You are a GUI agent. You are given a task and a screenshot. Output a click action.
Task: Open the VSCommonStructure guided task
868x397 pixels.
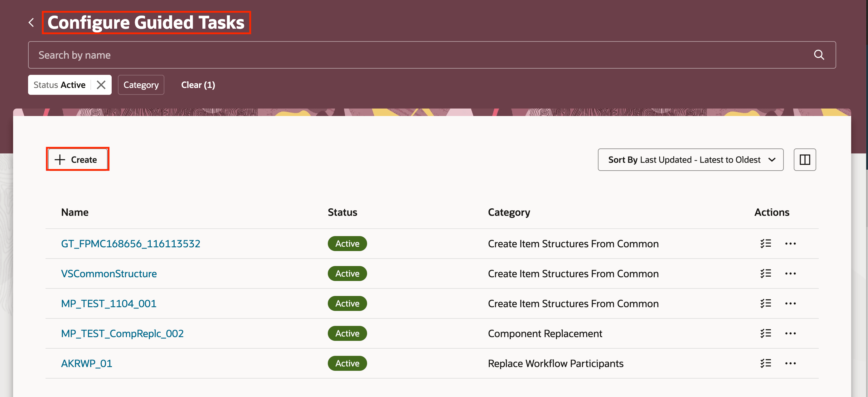point(109,273)
